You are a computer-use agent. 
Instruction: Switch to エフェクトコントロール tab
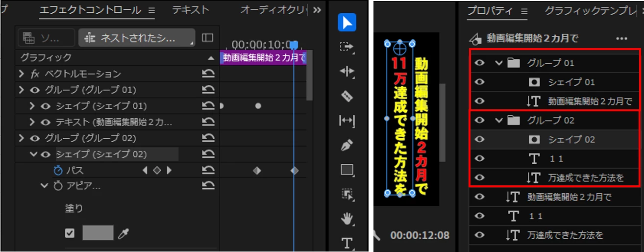pyautogui.click(x=90, y=10)
